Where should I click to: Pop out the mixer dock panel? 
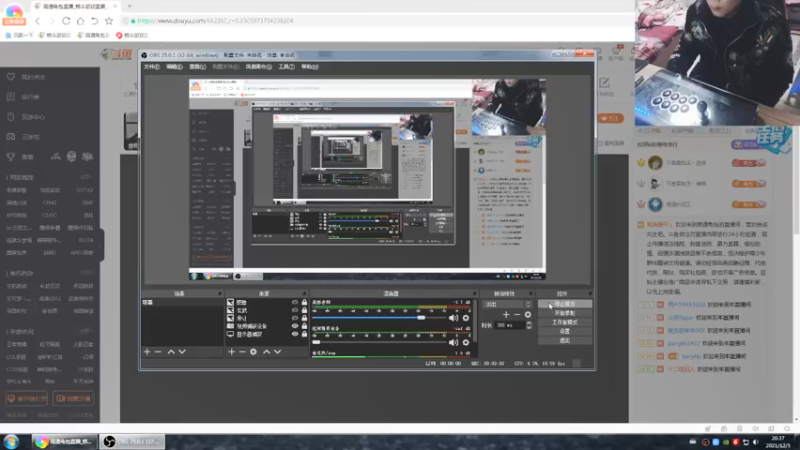coord(474,294)
